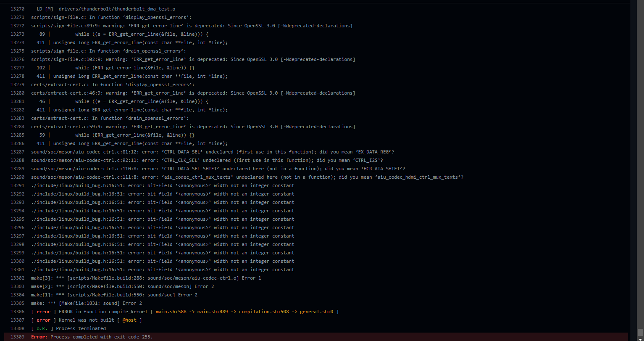This screenshot has width=644, height=341.
Task: Click line number 13290
Action: tap(17, 177)
